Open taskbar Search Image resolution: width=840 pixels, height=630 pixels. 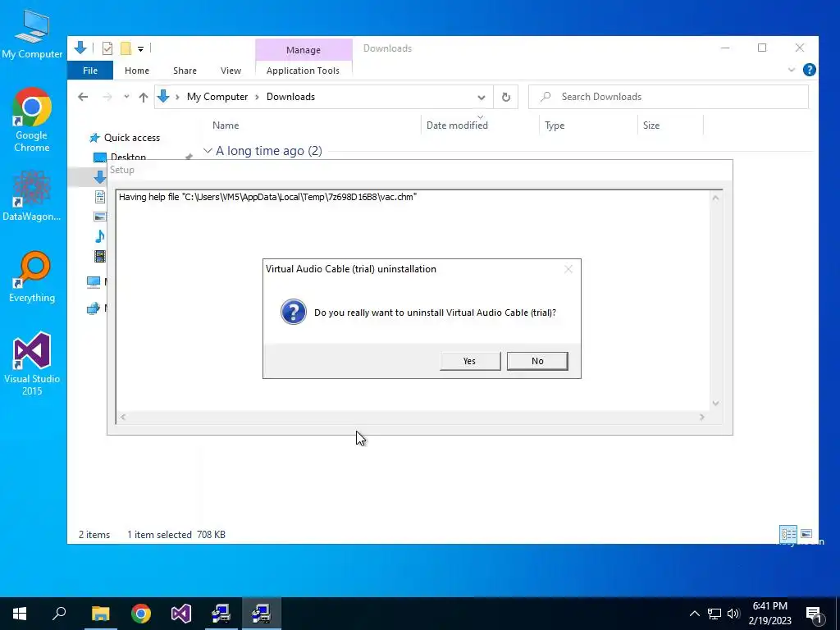pyautogui.click(x=59, y=614)
